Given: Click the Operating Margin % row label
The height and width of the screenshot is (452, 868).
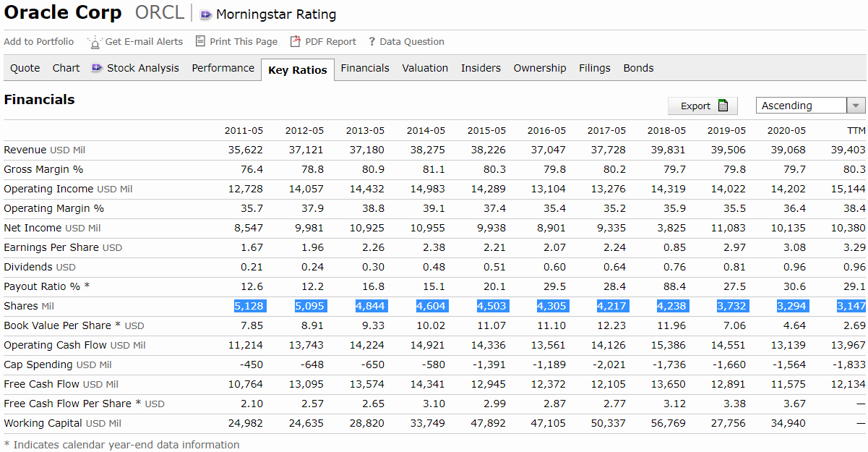Looking at the screenshot, I should (54, 208).
